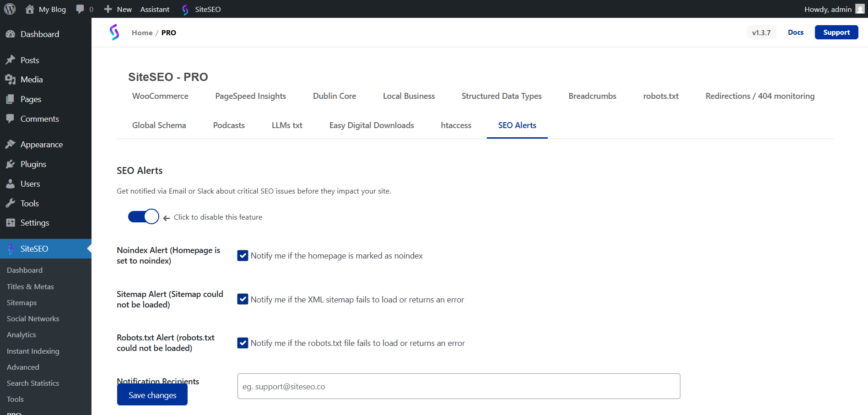Image resolution: width=868 pixels, height=415 pixels.
Task: Check the v1.3.7 version badge
Action: (761, 32)
